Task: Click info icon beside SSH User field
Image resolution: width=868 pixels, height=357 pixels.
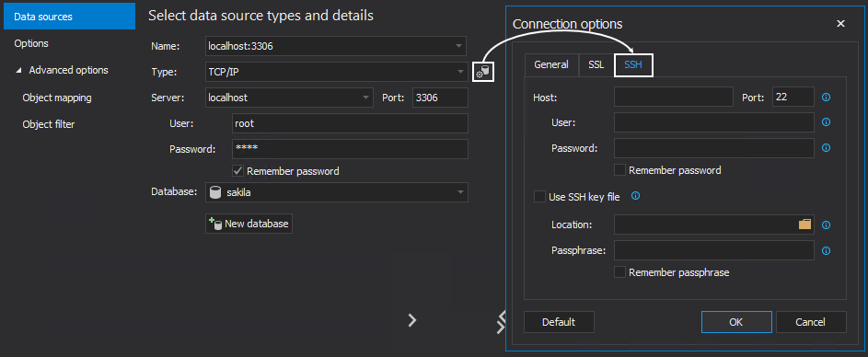Action: (826, 122)
